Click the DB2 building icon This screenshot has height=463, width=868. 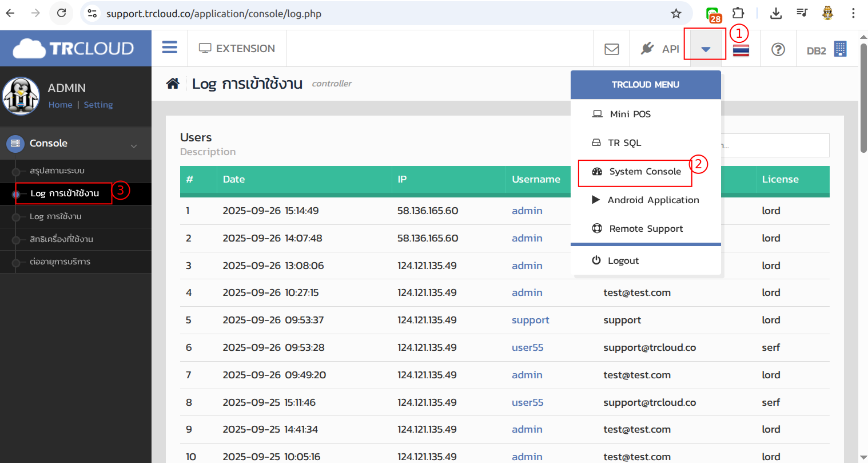point(839,49)
